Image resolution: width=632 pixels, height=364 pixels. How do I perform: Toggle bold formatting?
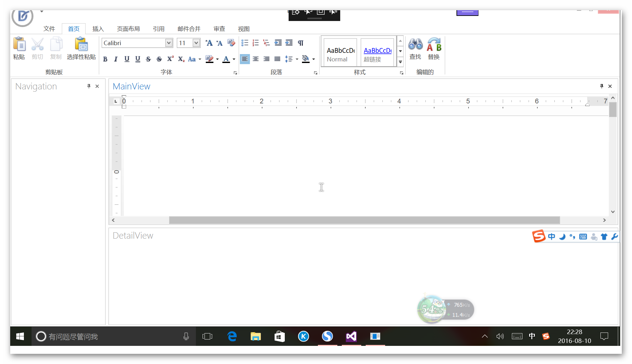click(105, 59)
